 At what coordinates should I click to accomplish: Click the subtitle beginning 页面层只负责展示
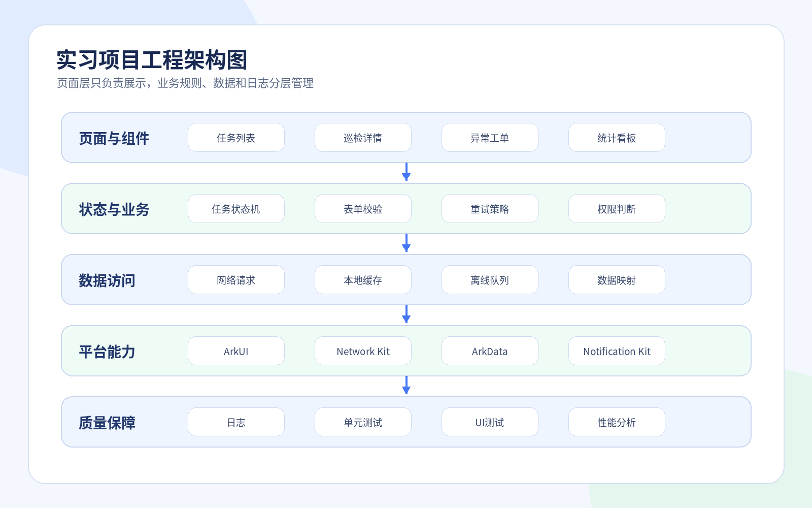tap(185, 83)
